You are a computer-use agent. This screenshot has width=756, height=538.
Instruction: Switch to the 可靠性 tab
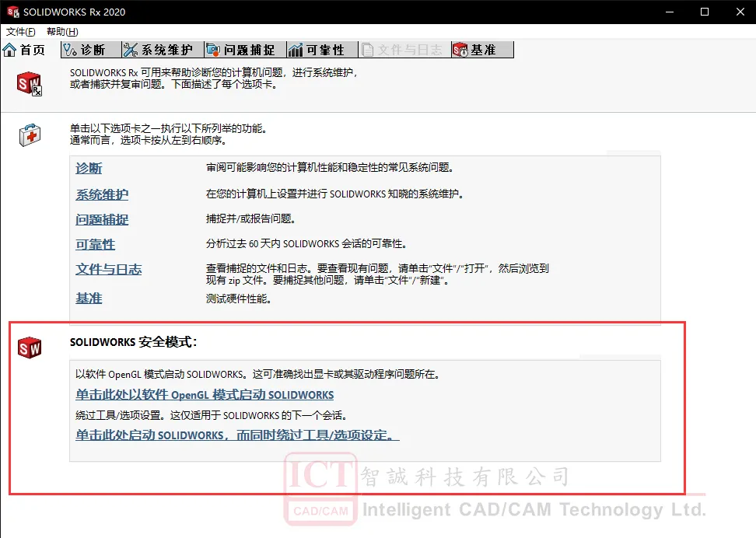tap(322, 50)
